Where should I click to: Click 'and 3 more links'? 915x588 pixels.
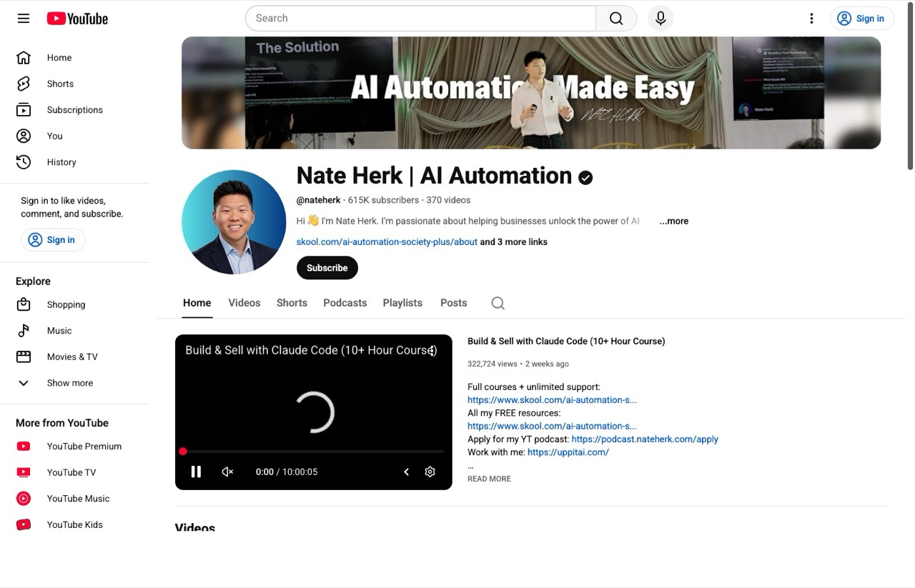[x=514, y=242]
